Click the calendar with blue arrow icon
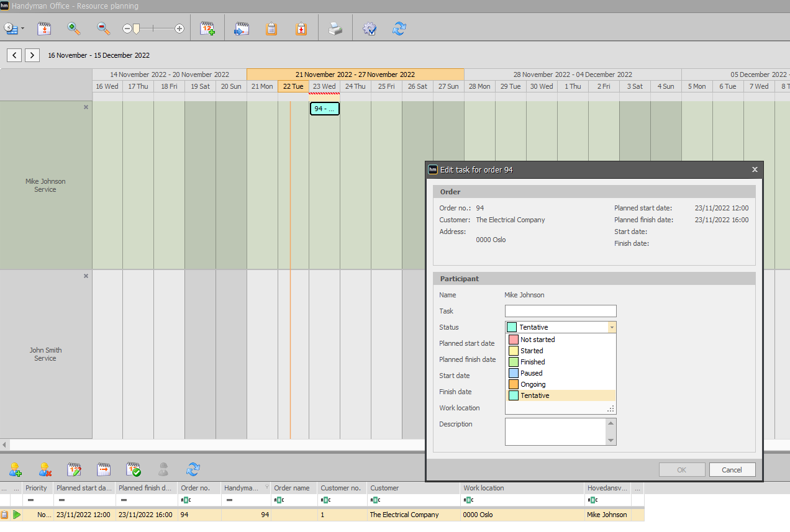This screenshot has height=532, width=790. [242, 29]
